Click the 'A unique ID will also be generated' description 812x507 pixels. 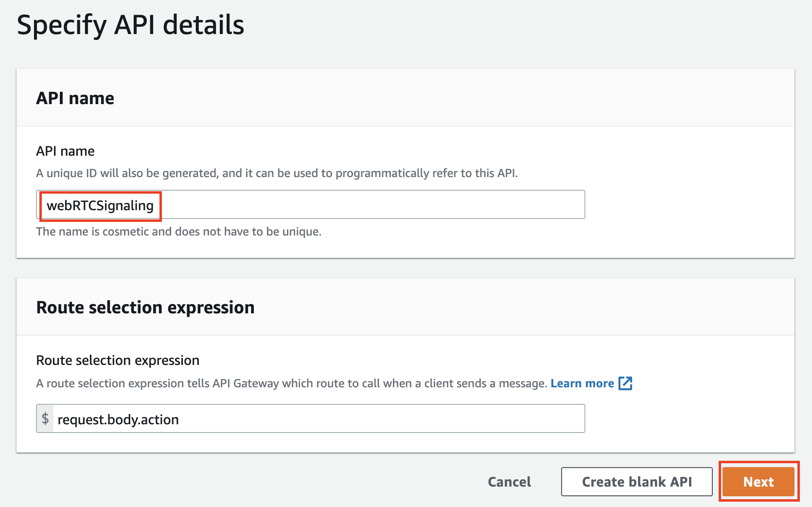(277, 173)
